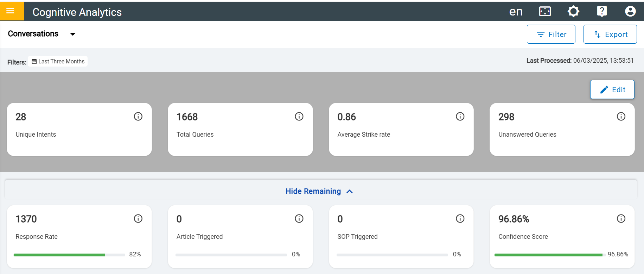Click the Last Three Months filter chip

coord(58,61)
